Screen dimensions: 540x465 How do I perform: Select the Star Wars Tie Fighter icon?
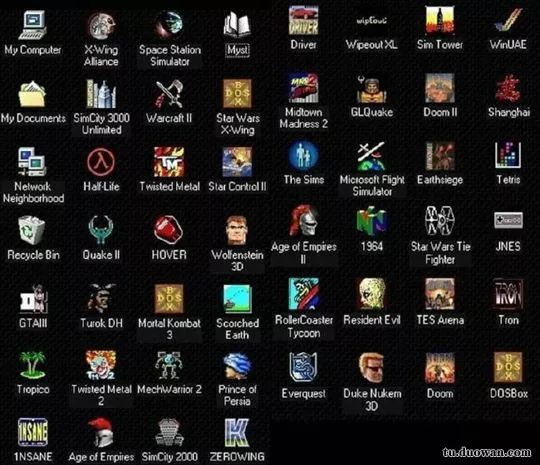point(440,220)
